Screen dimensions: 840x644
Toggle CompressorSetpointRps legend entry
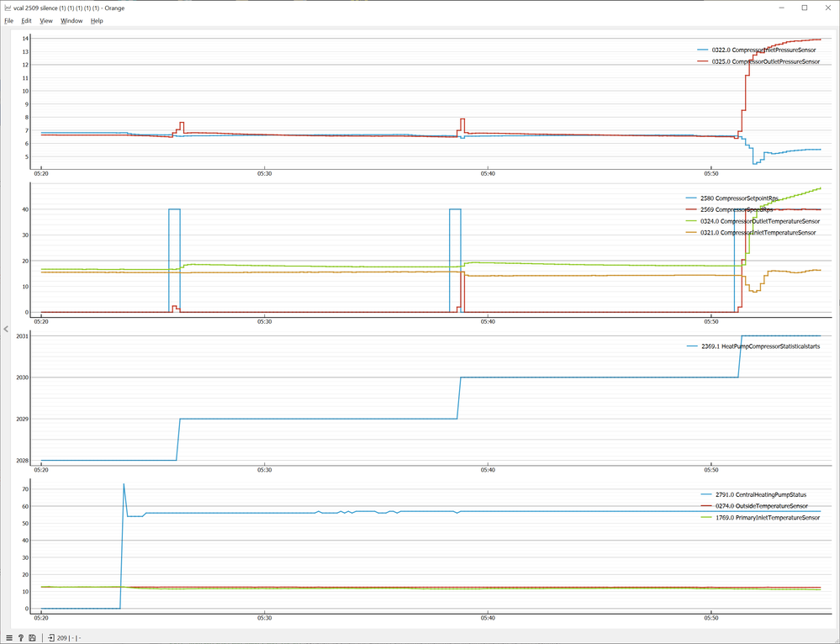741,198
